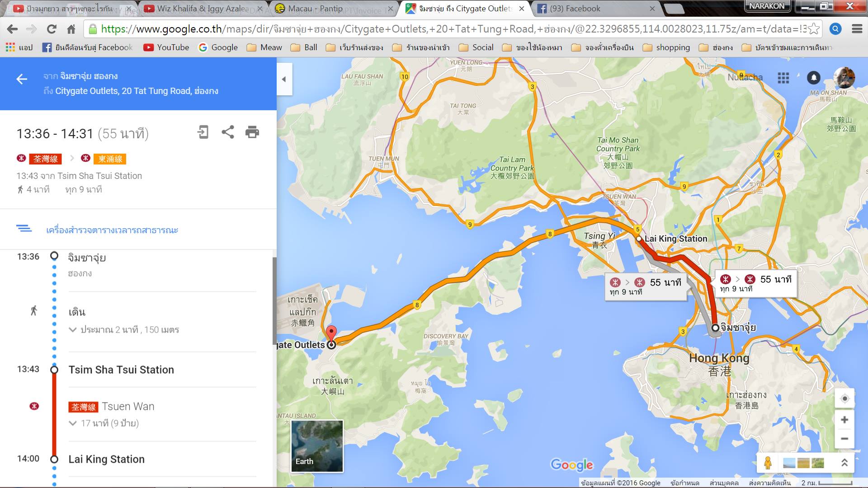The image size is (868, 488).
Task: Open the Nuttacha profile name
Action: click(745, 77)
